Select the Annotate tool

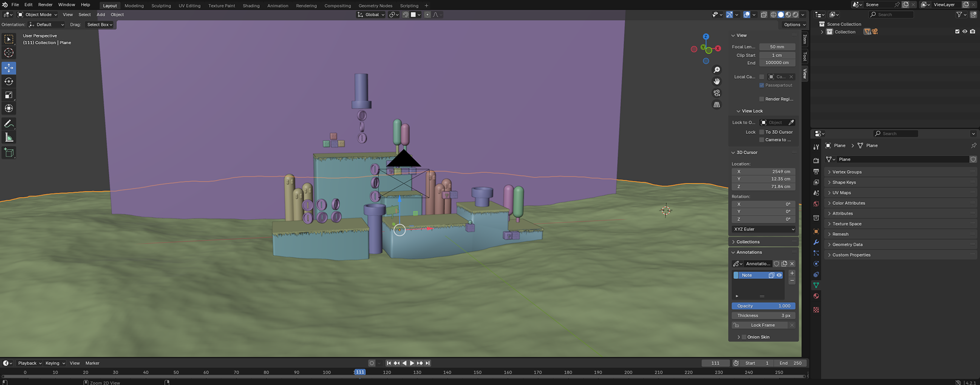coord(9,124)
